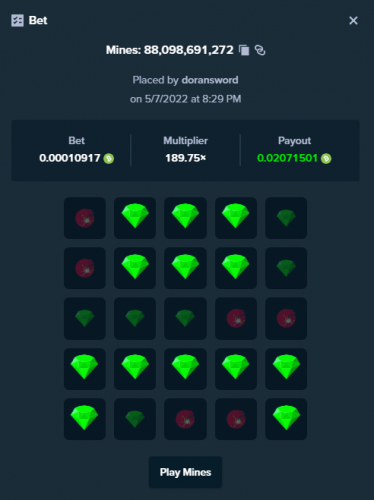Screen dimensions: 374x500
Task: Click mine in bottom row, third column
Action: tap(185, 419)
